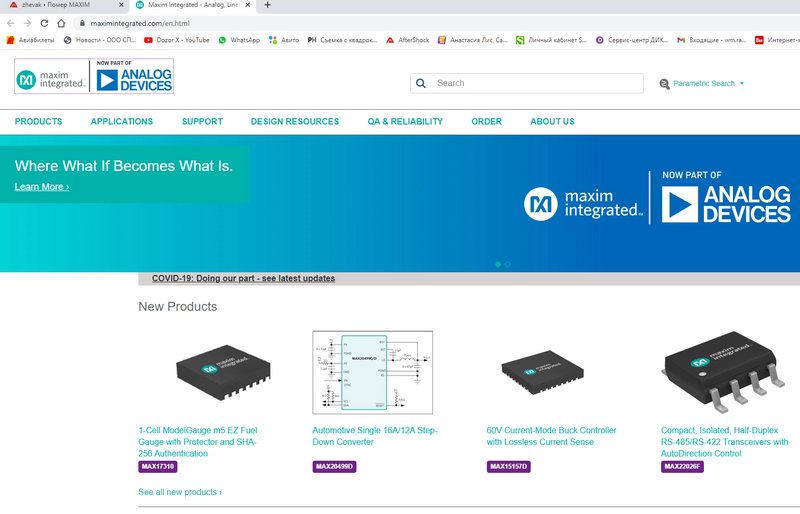Close the zhevak MAXIM tab

(121, 5)
